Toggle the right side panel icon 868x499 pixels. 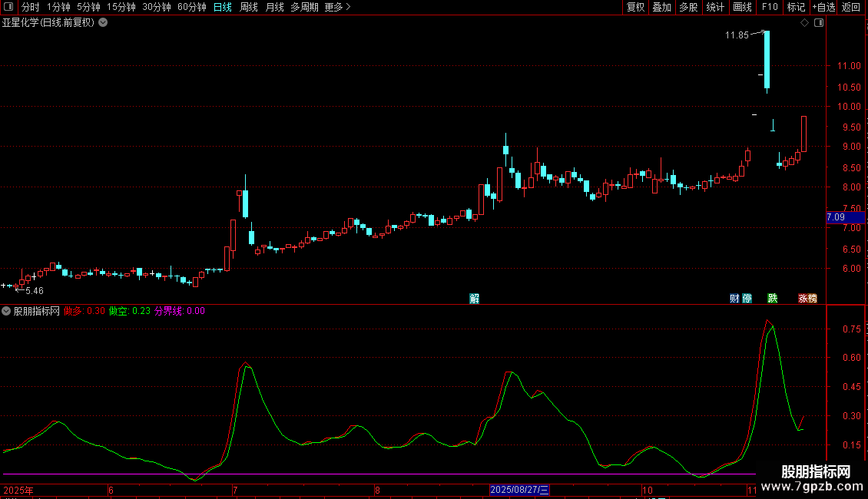tap(819, 23)
